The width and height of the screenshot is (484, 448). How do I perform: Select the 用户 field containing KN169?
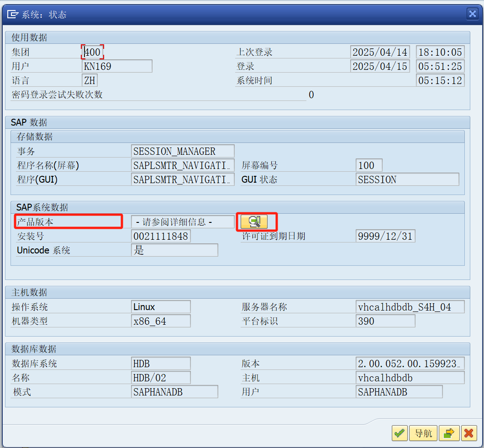(116, 66)
